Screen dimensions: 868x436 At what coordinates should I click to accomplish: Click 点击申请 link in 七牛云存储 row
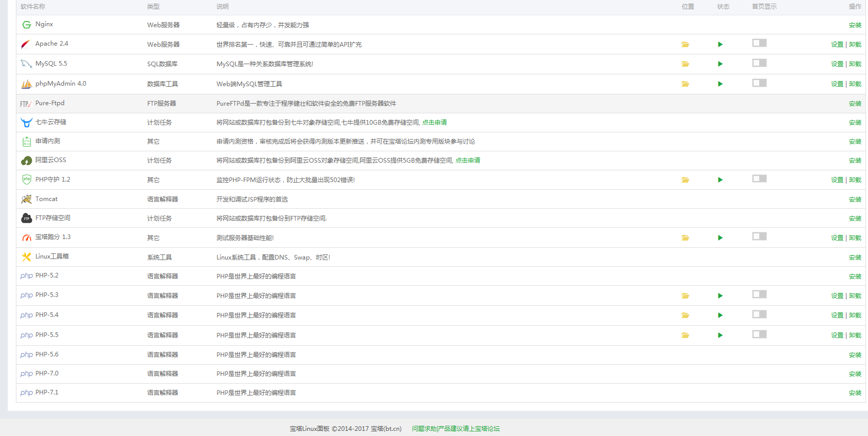(435, 123)
